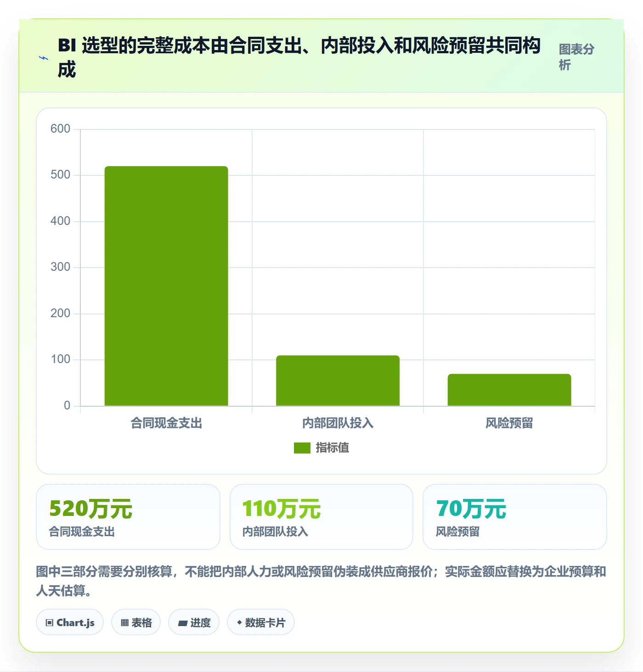Image resolution: width=643 pixels, height=672 pixels.
Task: Open the 110万元 data card
Action: (x=321, y=517)
